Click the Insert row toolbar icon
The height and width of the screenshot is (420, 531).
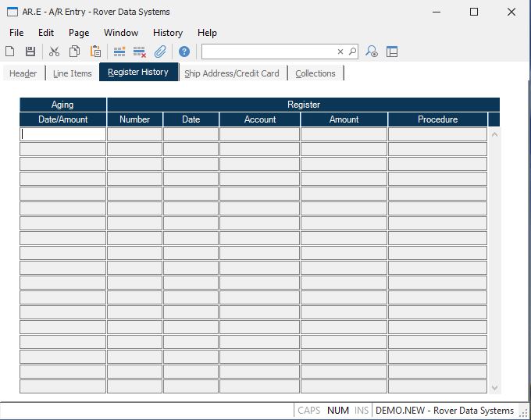coord(119,52)
